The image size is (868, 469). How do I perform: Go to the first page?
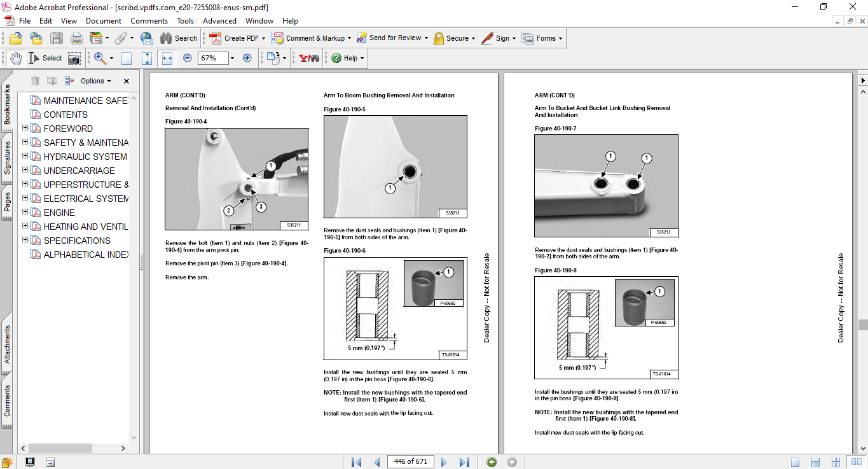(x=356, y=462)
